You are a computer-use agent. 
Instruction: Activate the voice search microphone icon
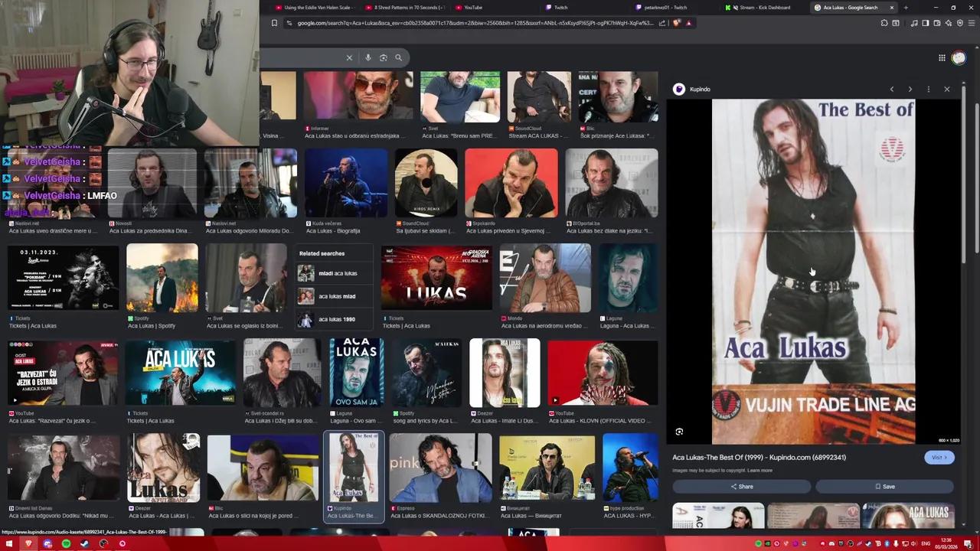point(367,57)
